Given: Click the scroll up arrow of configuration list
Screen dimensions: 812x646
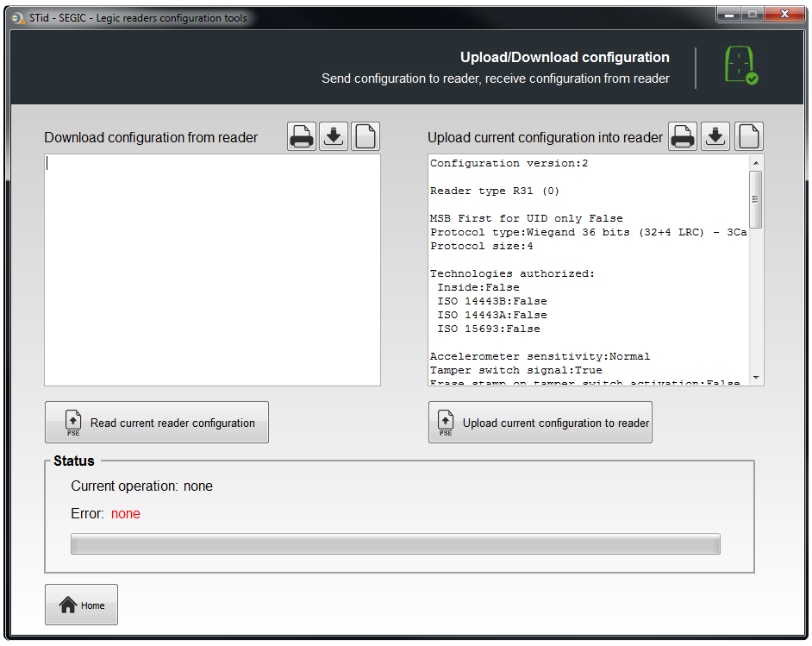Looking at the screenshot, I should [756, 163].
